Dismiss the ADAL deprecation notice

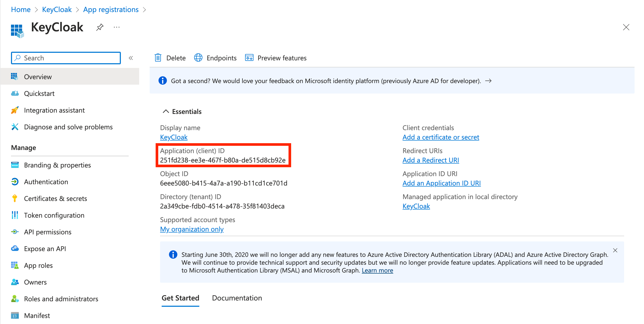[615, 250]
